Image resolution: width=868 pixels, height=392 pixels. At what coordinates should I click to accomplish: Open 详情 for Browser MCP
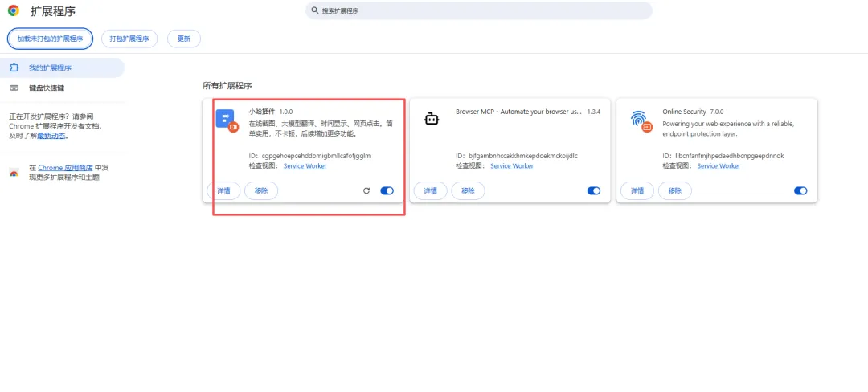[x=430, y=190]
